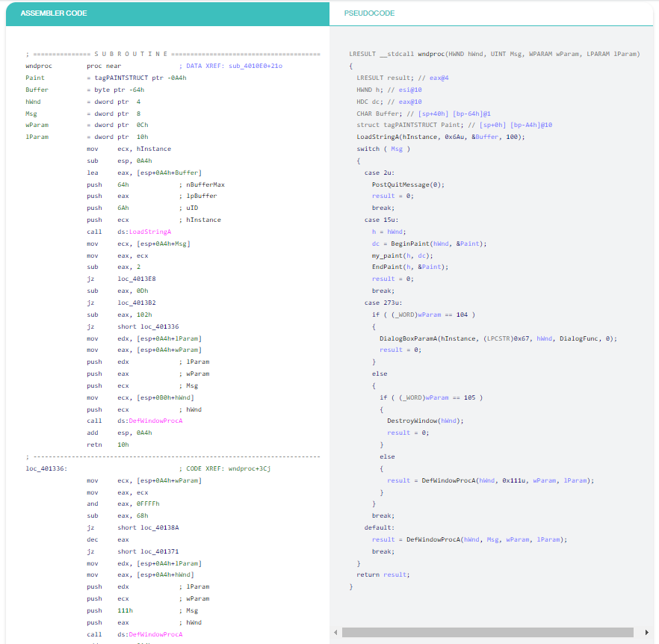The width and height of the screenshot is (659, 644).
Task: Click the 'Buffer = byte ptr -64h' line
Action: pyautogui.click(x=85, y=90)
